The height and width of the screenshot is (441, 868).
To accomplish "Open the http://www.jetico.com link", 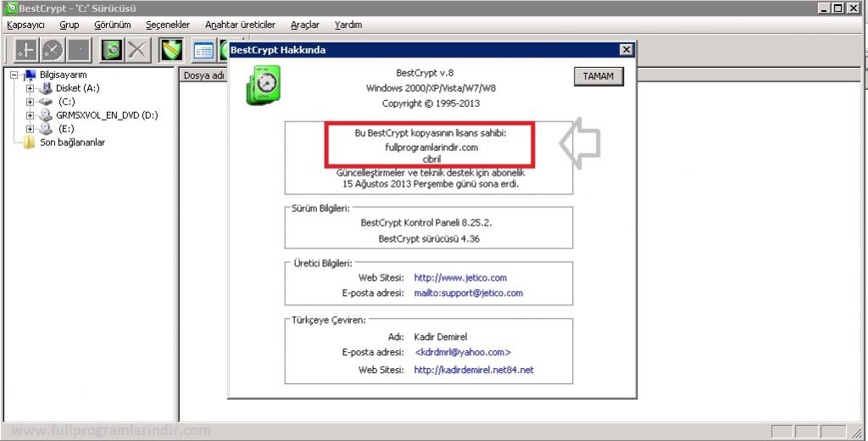I will pos(460,277).
